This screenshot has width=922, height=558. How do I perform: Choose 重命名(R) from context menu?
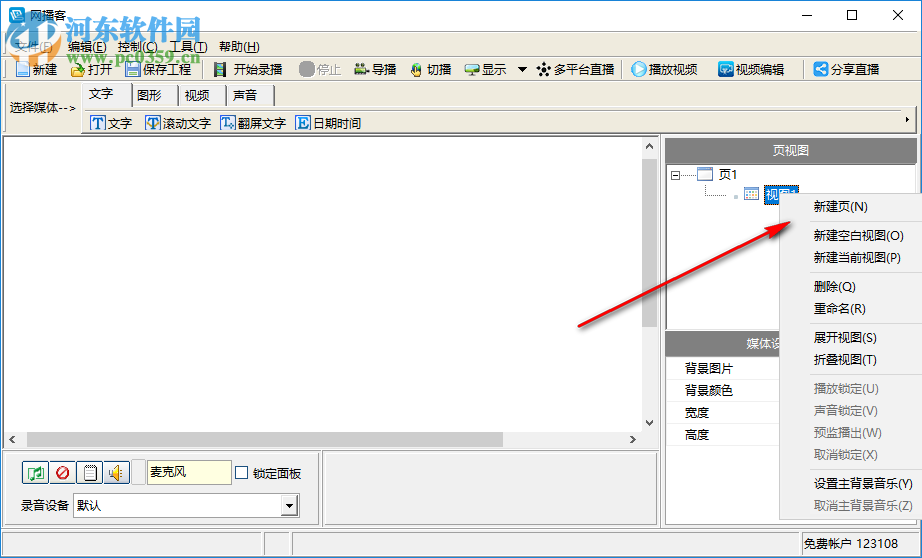click(850, 309)
